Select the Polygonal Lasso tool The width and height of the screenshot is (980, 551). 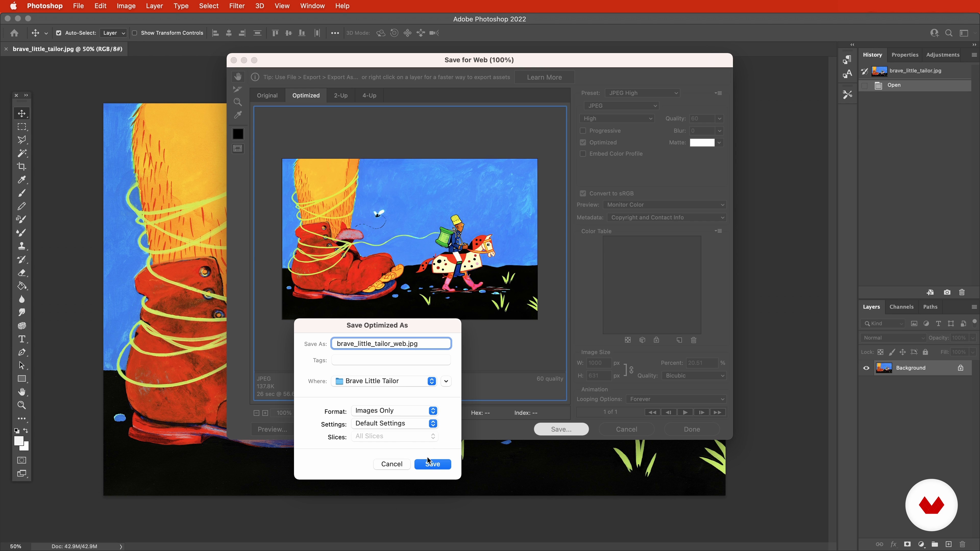22,140
